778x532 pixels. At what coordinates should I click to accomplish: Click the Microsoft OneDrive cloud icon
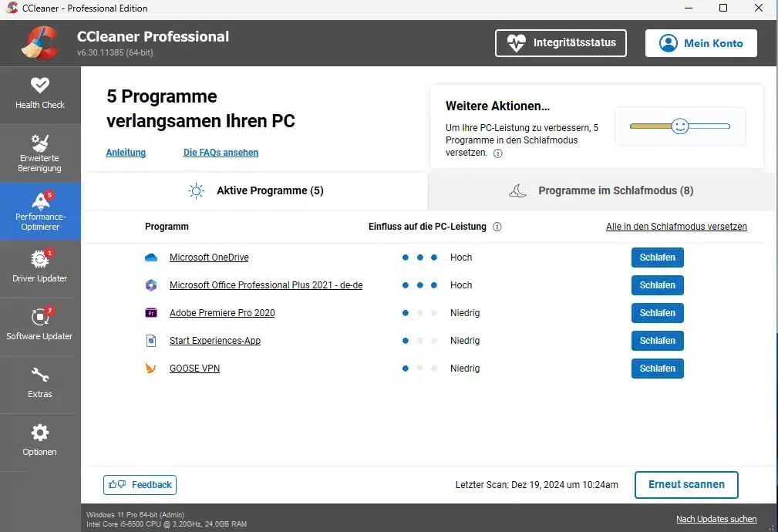point(151,258)
